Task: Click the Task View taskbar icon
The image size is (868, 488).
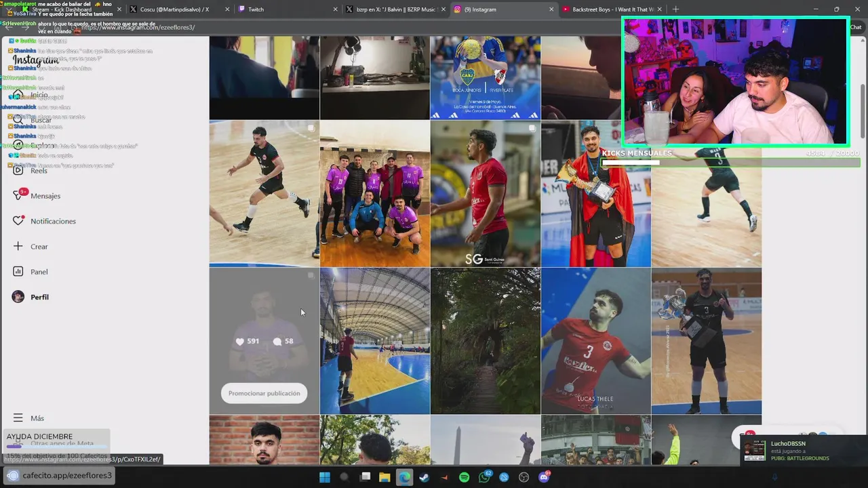Action: [365, 477]
